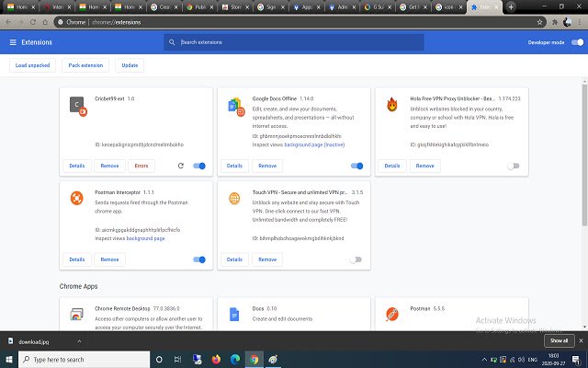Screen dimensions: 588x368
Task: Open Cortana circle icon on the taskbar
Action: (x=159, y=360)
